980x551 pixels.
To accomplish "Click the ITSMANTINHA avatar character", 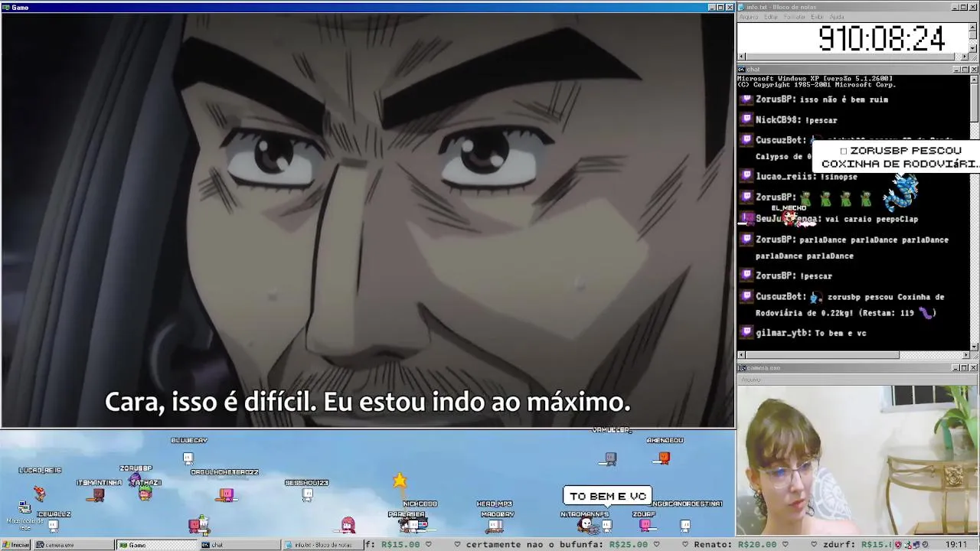I will click(x=96, y=495).
